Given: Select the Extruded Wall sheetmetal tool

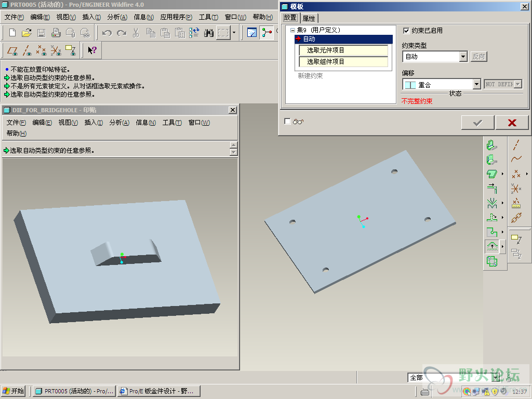Looking at the screenshot, I should (491, 159).
